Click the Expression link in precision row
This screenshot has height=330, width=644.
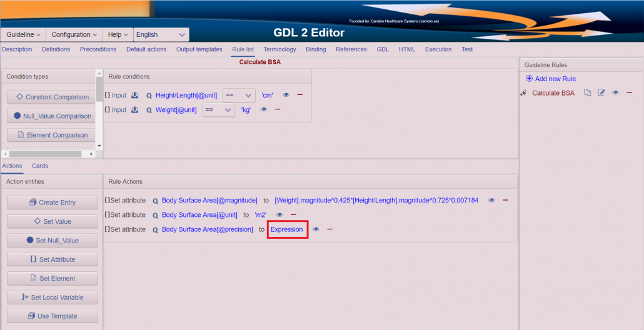(x=286, y=229)
